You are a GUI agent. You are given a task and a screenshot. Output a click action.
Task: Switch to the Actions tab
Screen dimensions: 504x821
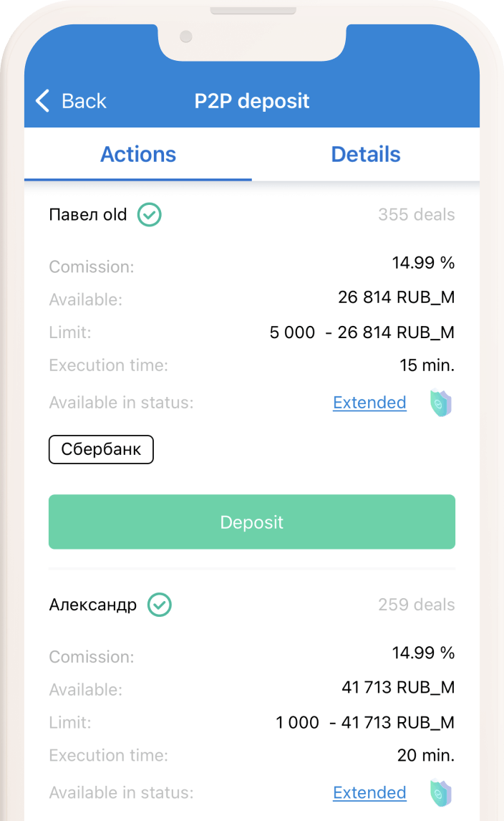[138, 154]
